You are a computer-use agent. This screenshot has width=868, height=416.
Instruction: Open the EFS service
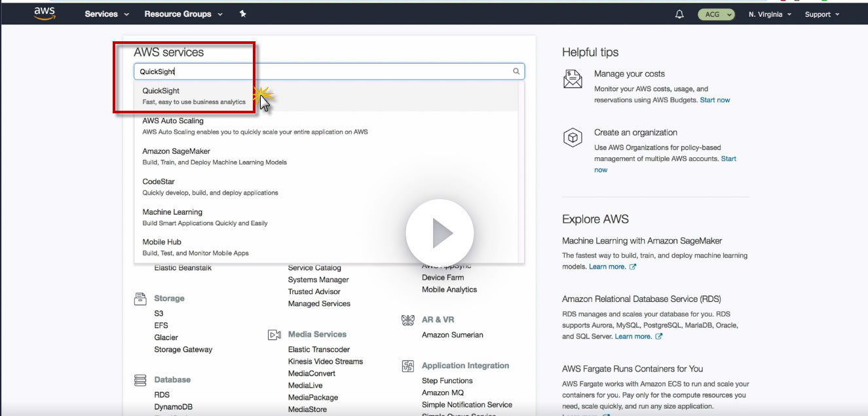click(161, 326)
